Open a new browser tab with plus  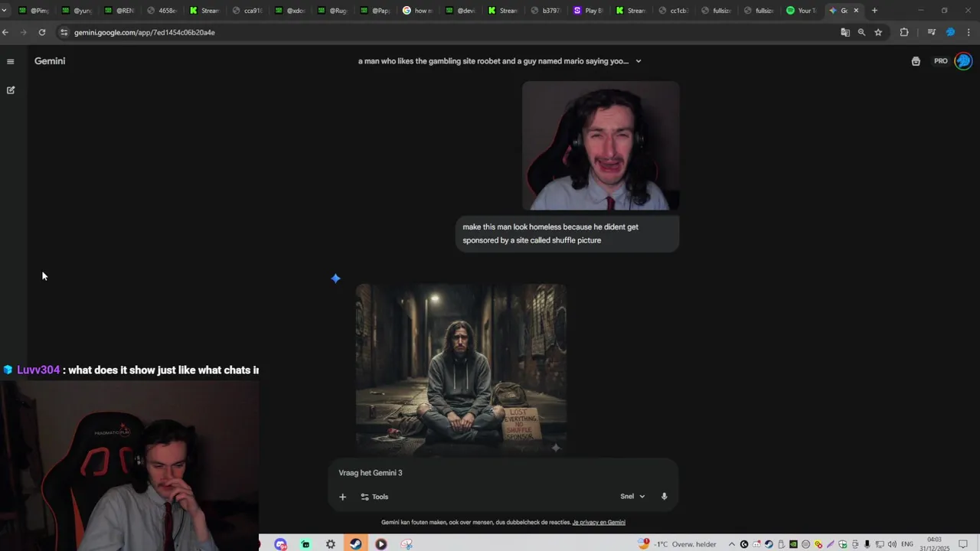point(874,11)
